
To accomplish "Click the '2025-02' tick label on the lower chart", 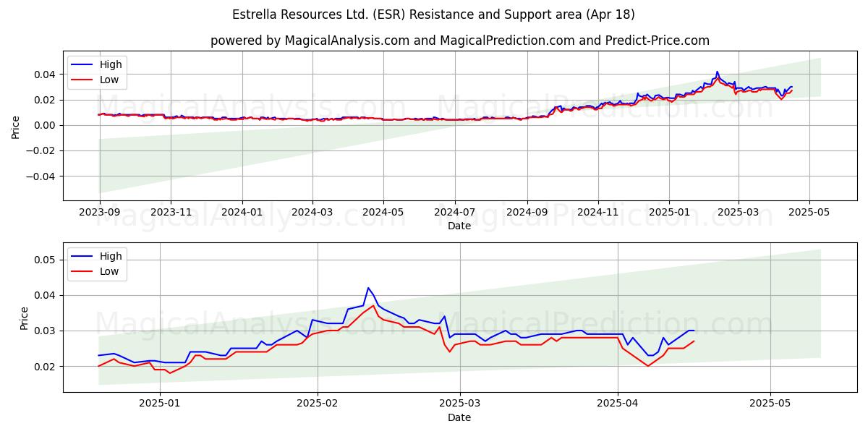I will point(318,404).
